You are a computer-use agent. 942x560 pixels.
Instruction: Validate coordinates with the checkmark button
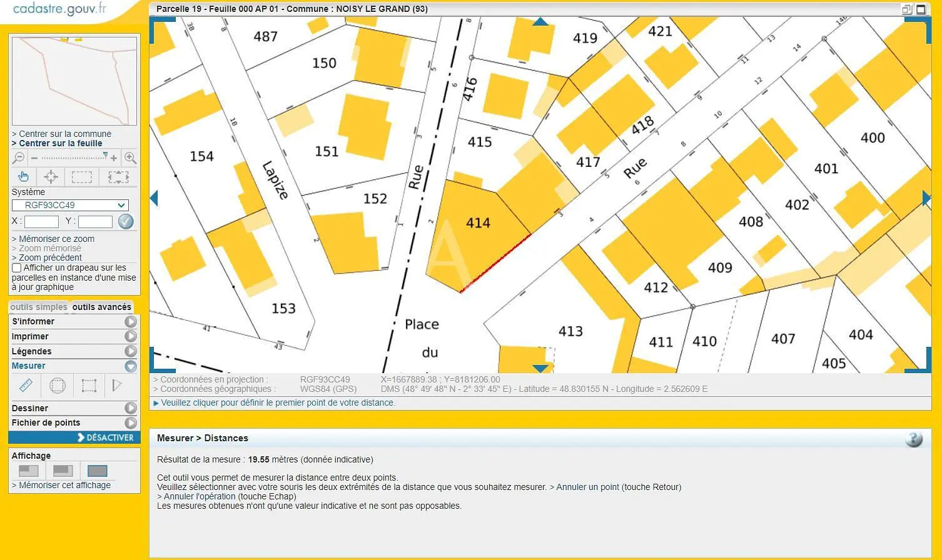pyautogui.click(x=126, y=221)
